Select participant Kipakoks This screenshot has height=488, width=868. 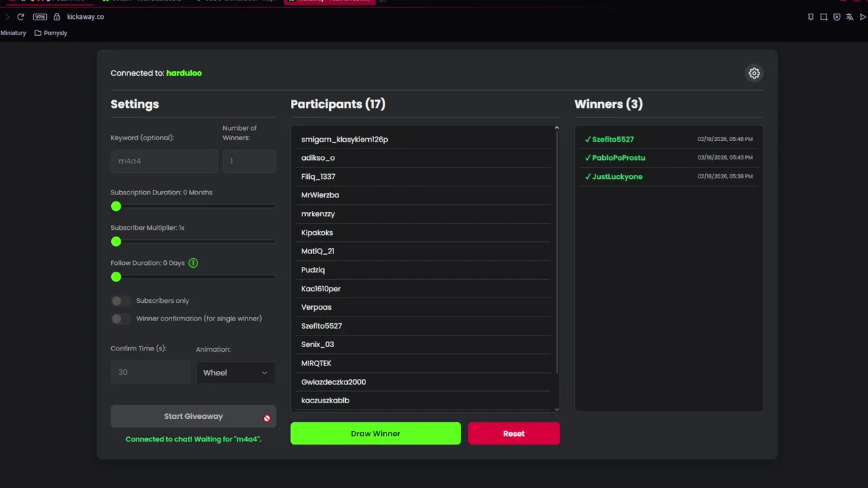pos(425,232)
